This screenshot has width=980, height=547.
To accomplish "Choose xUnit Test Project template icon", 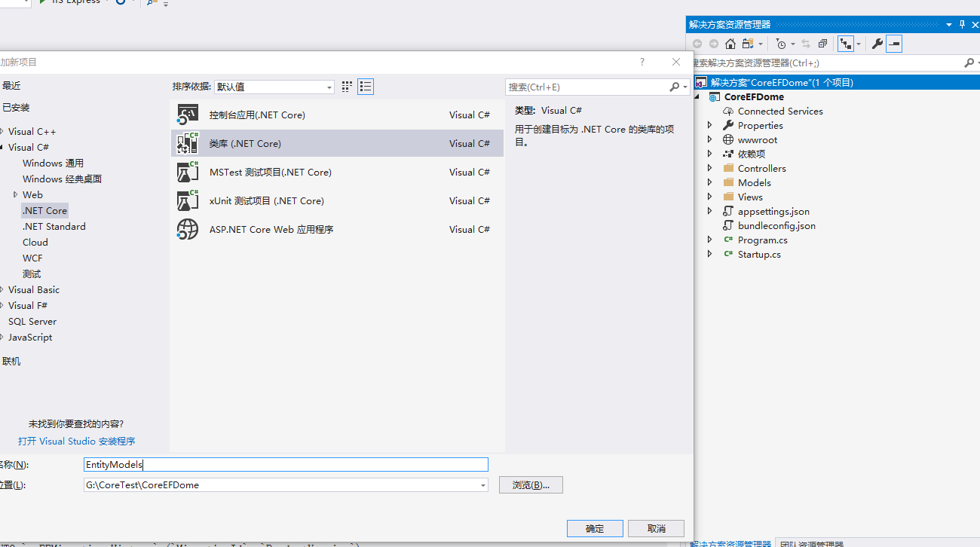I will pyautogui.click(x=187, y=200).
